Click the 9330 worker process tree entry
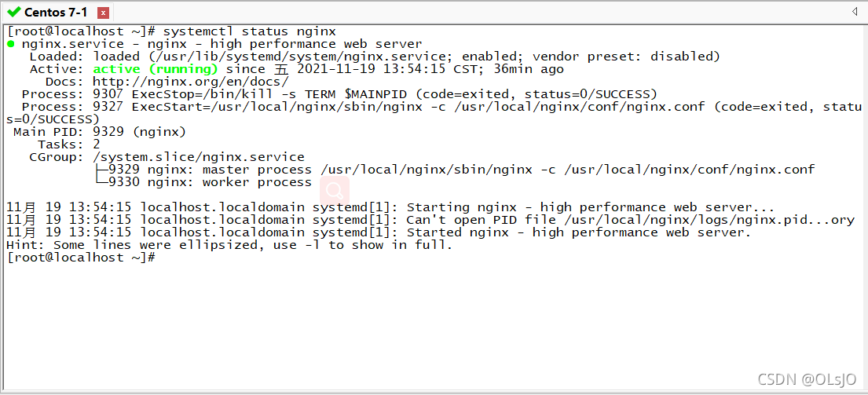 203,182
